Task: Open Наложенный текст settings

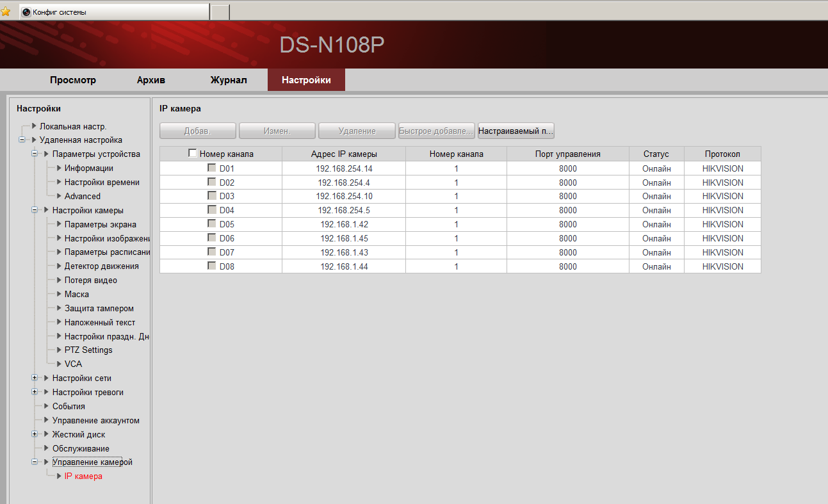Action: pyautogui.click(x=100, y=323)
